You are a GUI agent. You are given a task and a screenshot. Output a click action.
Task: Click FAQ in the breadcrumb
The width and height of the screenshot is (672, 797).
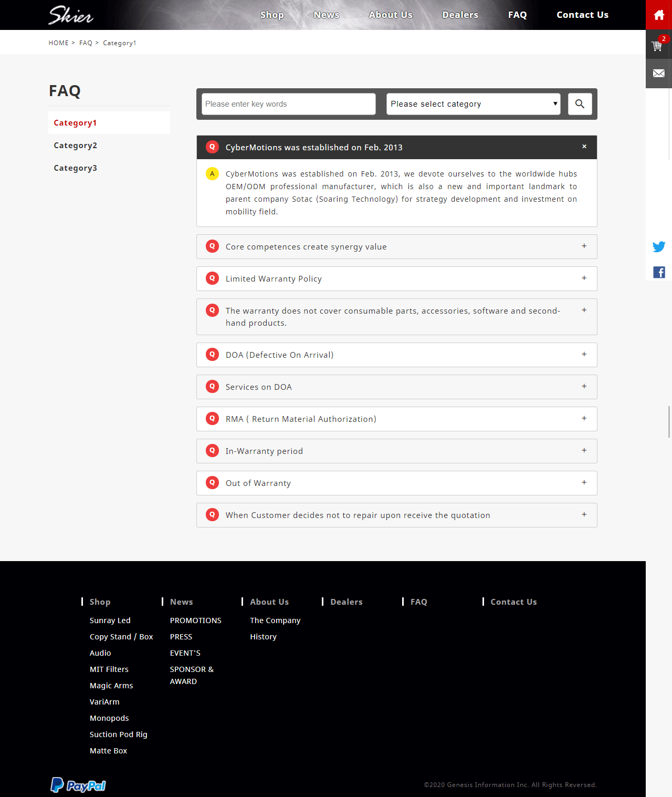(x=86, y=43)
